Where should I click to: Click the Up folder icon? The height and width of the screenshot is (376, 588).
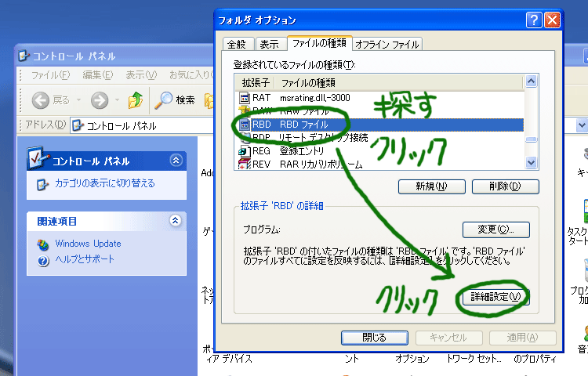[x=136, y=100]
